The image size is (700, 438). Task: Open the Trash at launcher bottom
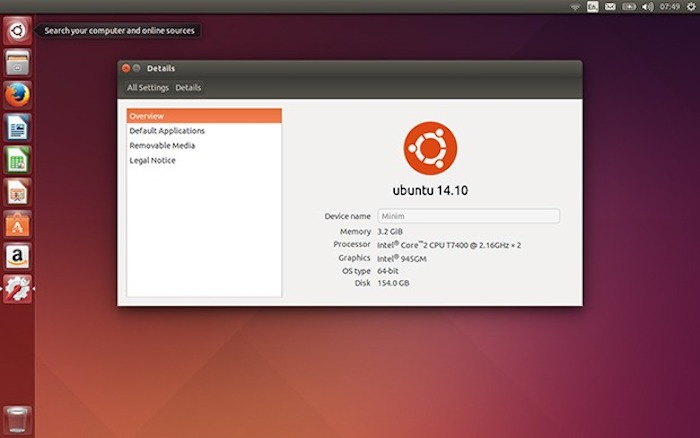17,419
